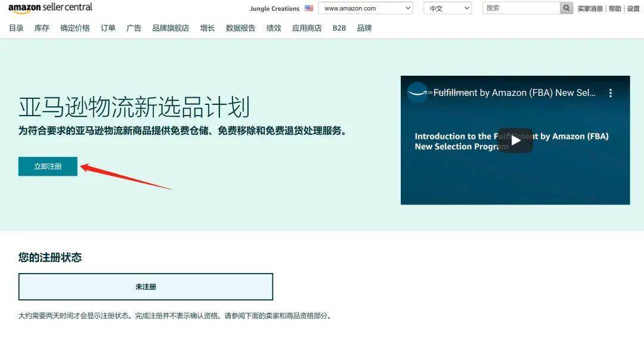Click the video title Fulfillment by Amazon text

[514, 93]
